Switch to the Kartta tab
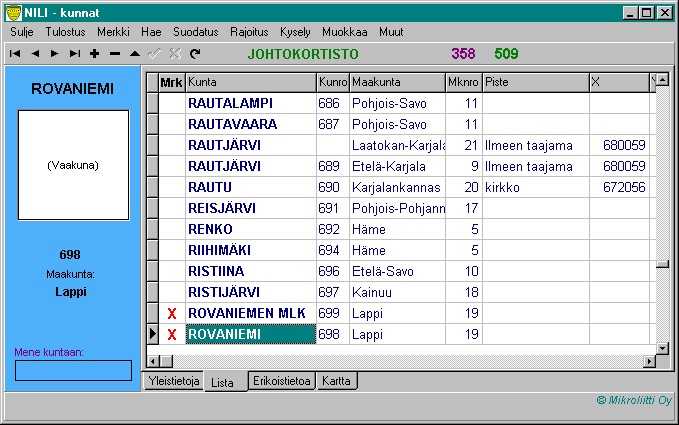Image resolution: width=679 pixels, height=425 pixels. (337, 381)
